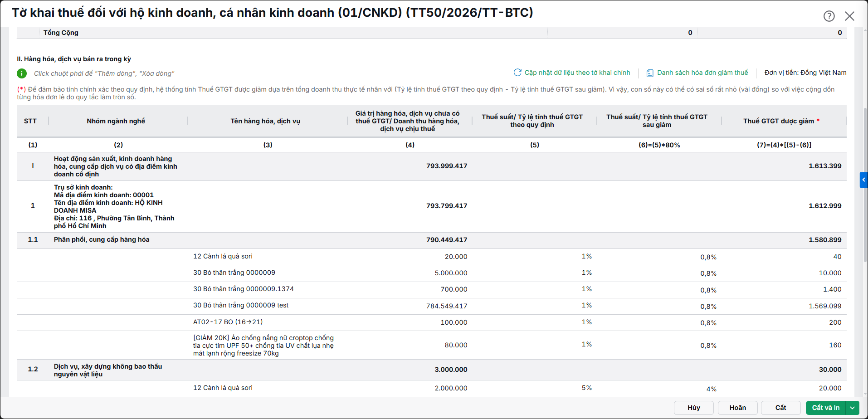Open Danh sách hóa đơn giảm thuế link

[702, 73]
